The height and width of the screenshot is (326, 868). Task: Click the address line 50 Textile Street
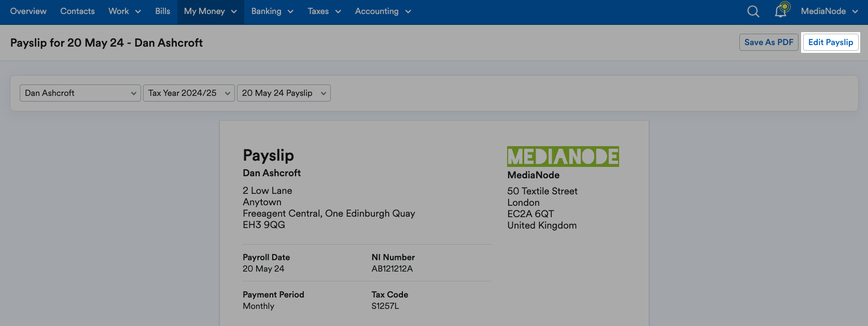pyautogui.click(x=542, y=191)
